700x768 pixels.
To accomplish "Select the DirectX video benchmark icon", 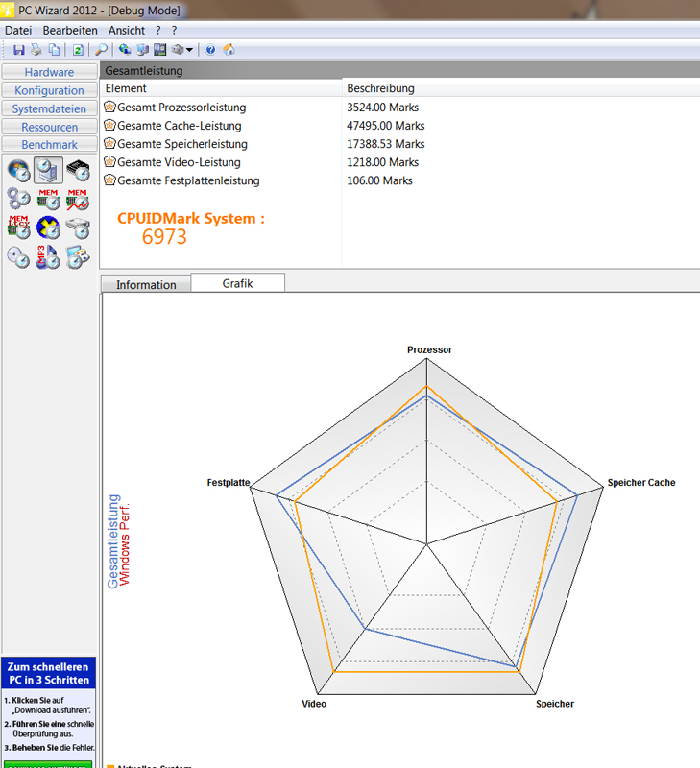I will 48,228.
